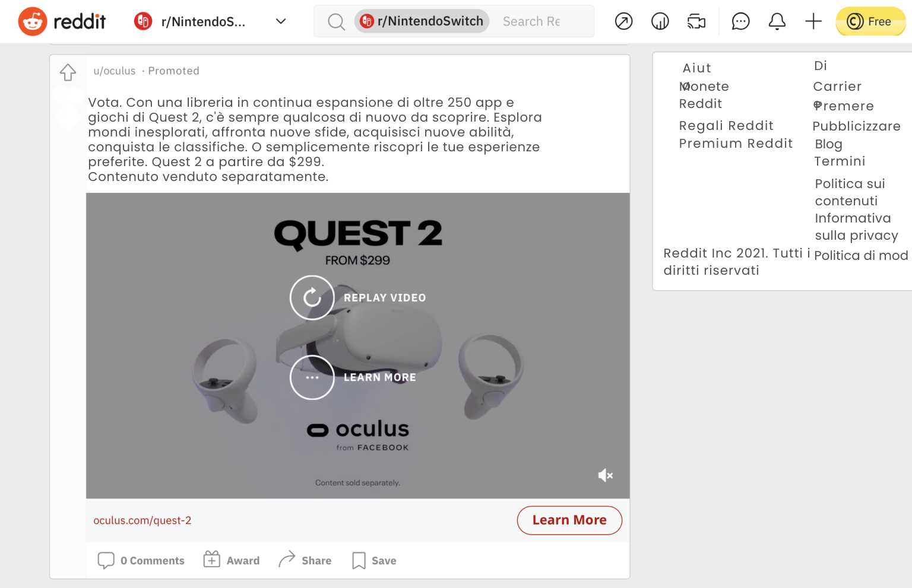The height and width of the screenshot is (588, 912).
Task: Open comments on the Oculus ad
Action: tap(141, 560)
